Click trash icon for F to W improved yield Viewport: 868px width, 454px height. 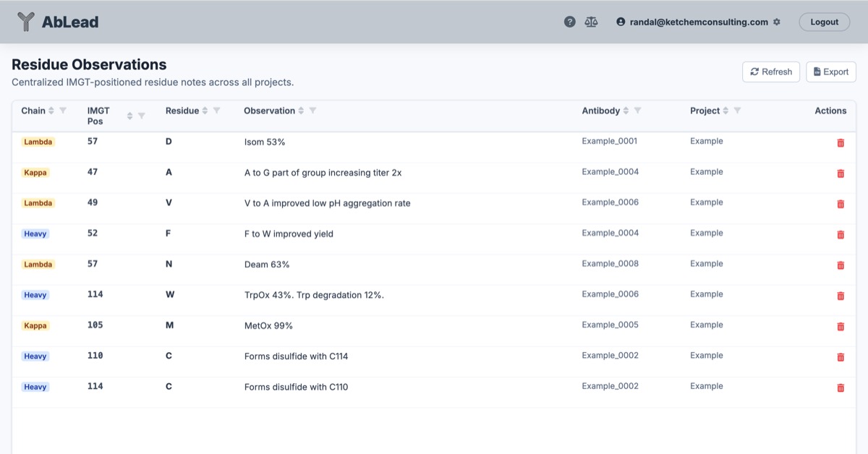[x=840, y=234]
